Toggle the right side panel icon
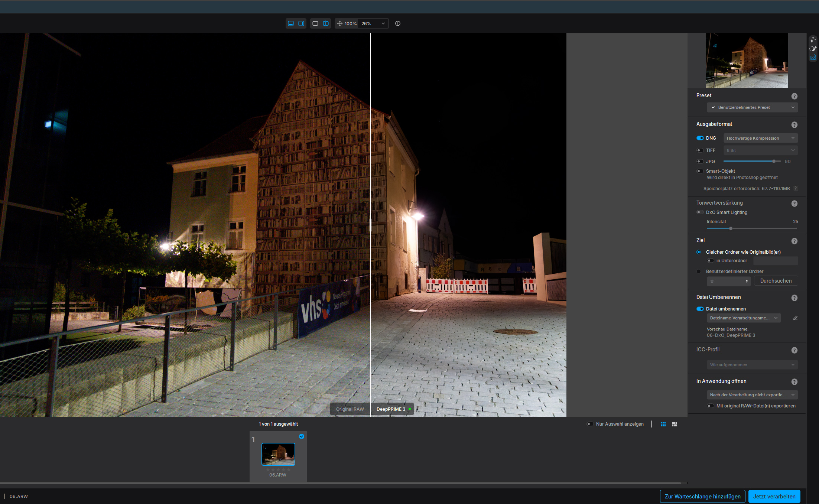This screenshot has height=504, width=819. (301, 23)
